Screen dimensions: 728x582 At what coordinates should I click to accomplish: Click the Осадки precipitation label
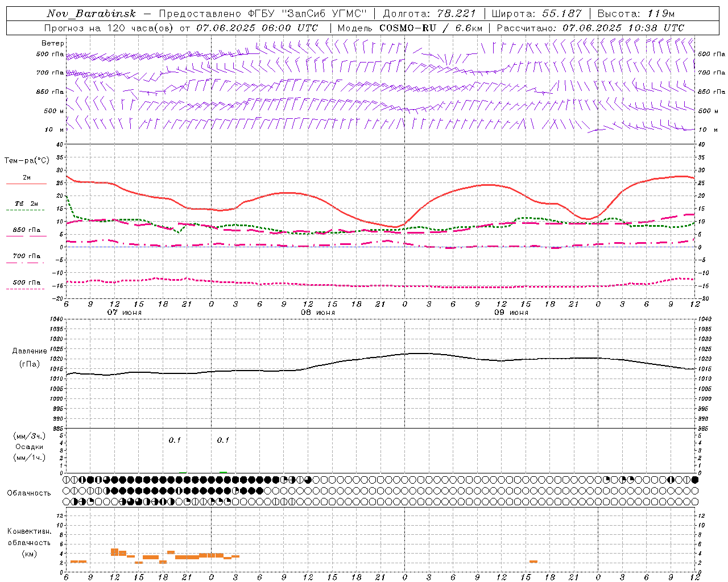tap(29, 447)
